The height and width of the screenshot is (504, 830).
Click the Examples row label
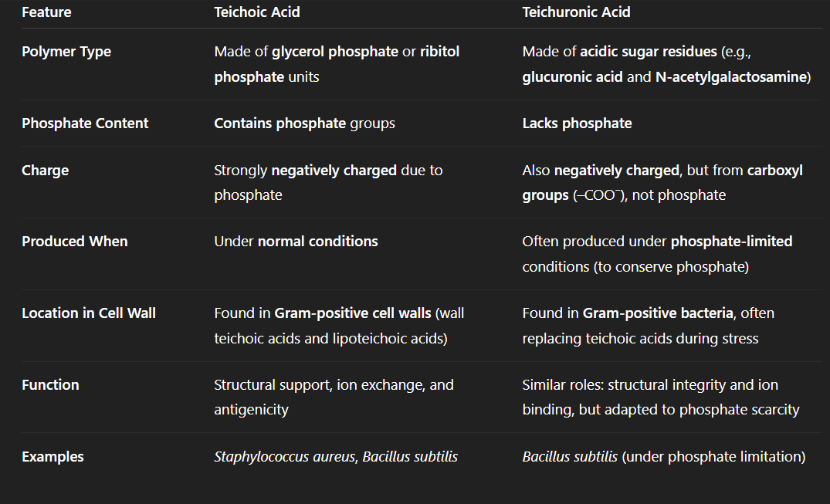(53, 457)
